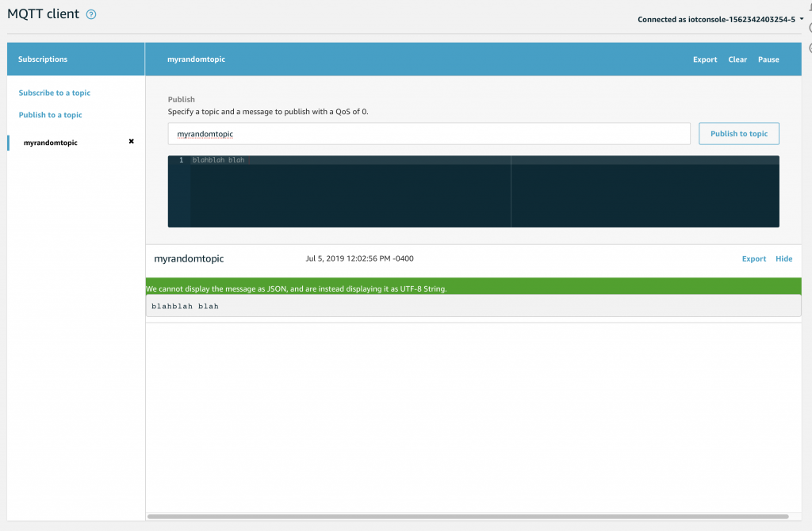This screenshot has width=812, height=531.
Task: Clear messages using the header Clear button
Action: point(737,59)
